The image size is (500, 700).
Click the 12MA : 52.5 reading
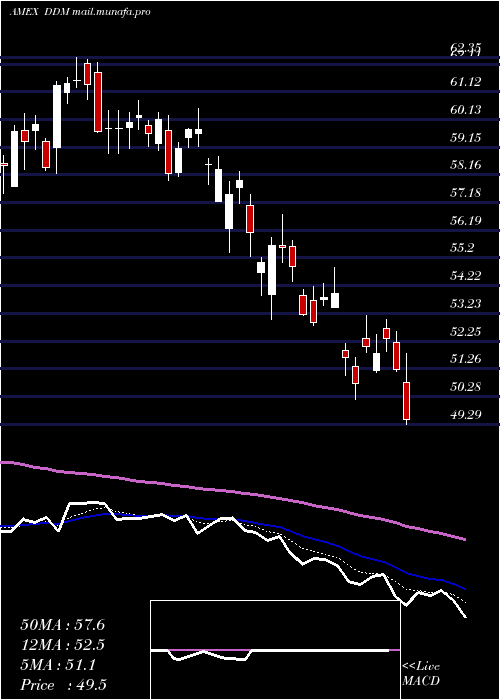[63, 645]
